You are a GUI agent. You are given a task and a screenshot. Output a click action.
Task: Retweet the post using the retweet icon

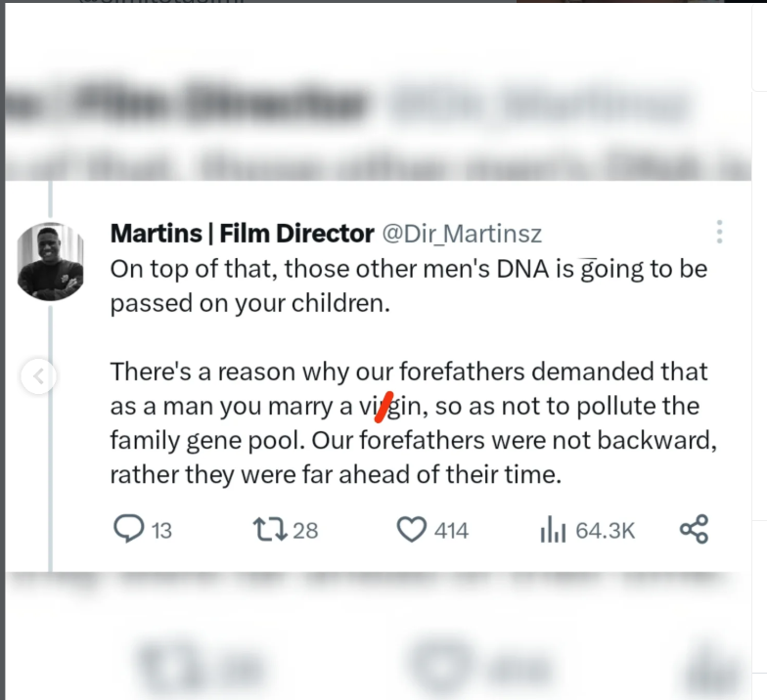265,529
